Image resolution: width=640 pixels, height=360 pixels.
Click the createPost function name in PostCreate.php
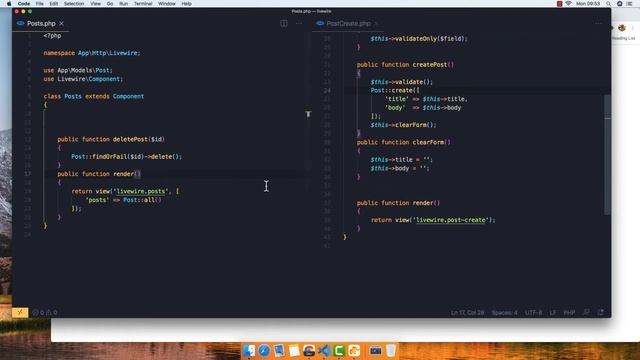pos(430,64)
